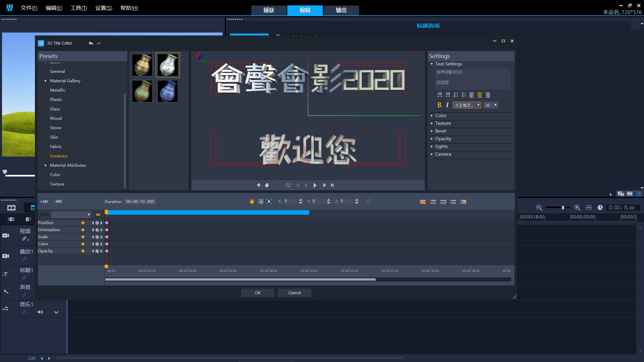Select the Wood preset category
Screen dimensions: 644x362
[56, 118]
